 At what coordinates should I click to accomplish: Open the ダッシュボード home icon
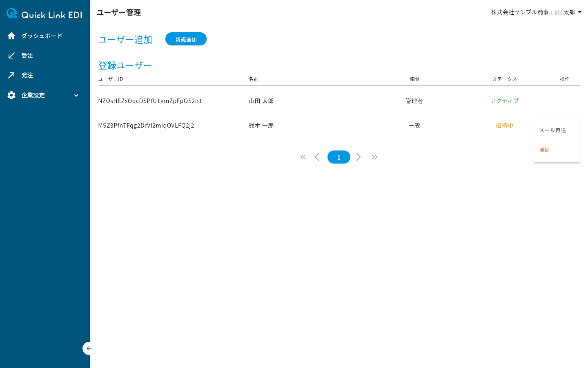click(x=11, y=36)
